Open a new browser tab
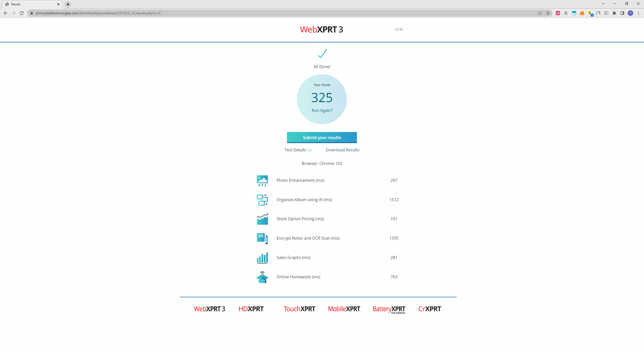The height and width of the screenshot is (352, 644). click(68, 4)
